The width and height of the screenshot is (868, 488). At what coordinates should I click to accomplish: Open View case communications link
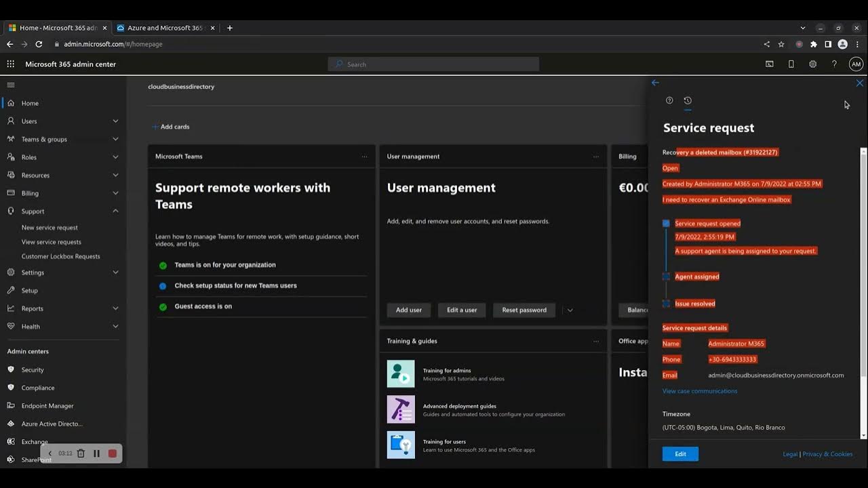pyautogui.click(x=700, y=391)
